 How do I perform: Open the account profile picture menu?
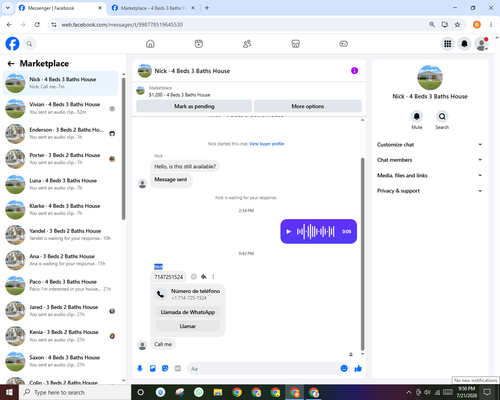point(481,44)
